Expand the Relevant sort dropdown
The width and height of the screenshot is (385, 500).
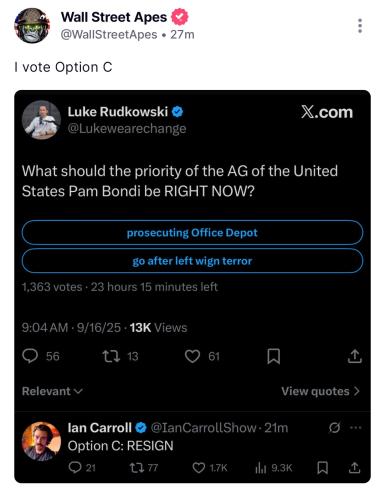pyautogui.click(x=52, y=391)
